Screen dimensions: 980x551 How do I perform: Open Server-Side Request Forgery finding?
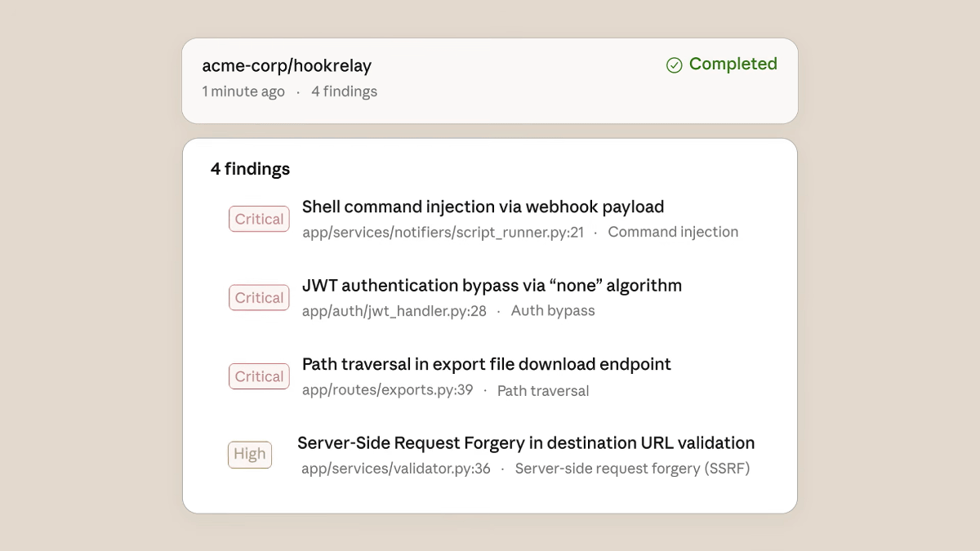point(525,443)
